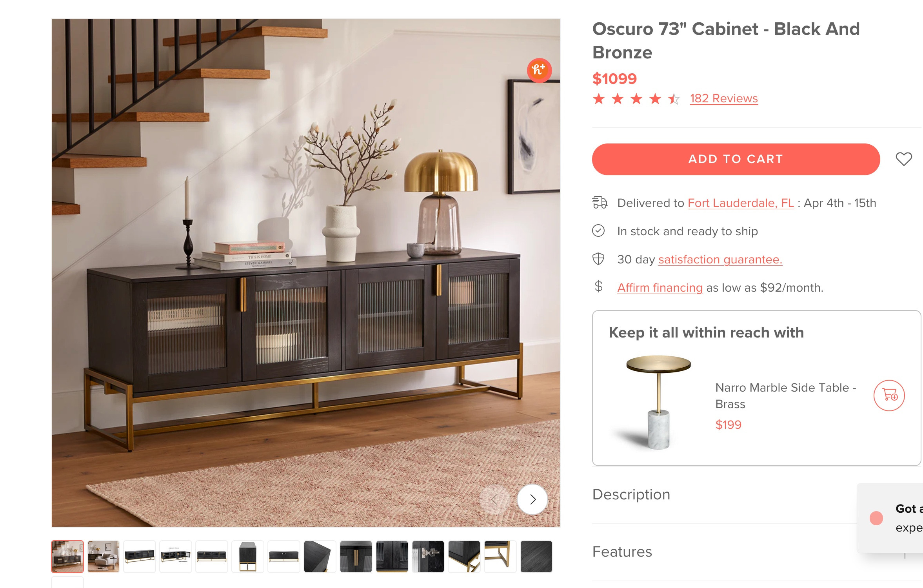
Task: Toggle the heart wishlist icon
Action: pyautogui.click(x=904, y=159)
